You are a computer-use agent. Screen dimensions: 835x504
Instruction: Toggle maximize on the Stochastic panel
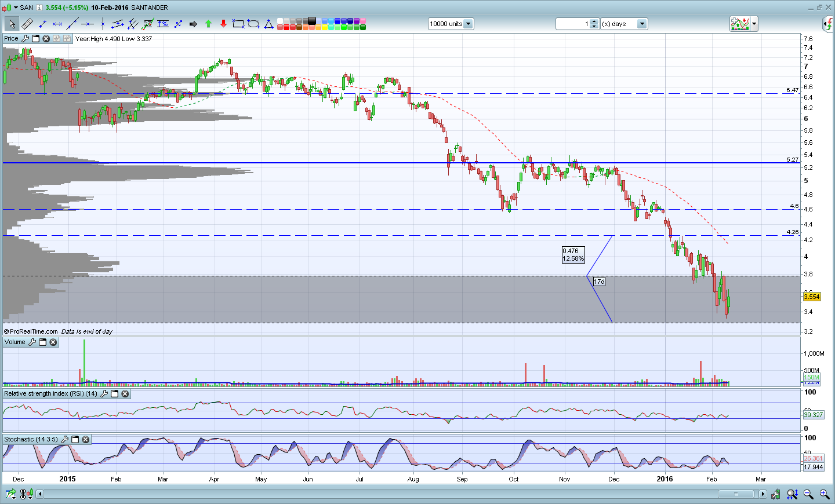(75, 439)
